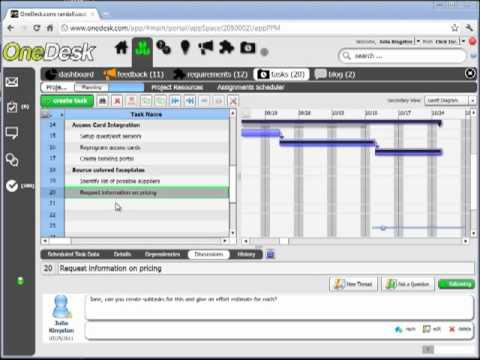Click the task grid vertical scrollbar
Viewport: 480px width, 360px height.
(233, 173)
